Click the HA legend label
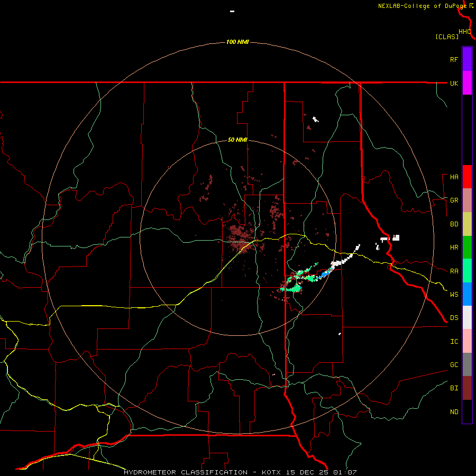 [454, 177]
